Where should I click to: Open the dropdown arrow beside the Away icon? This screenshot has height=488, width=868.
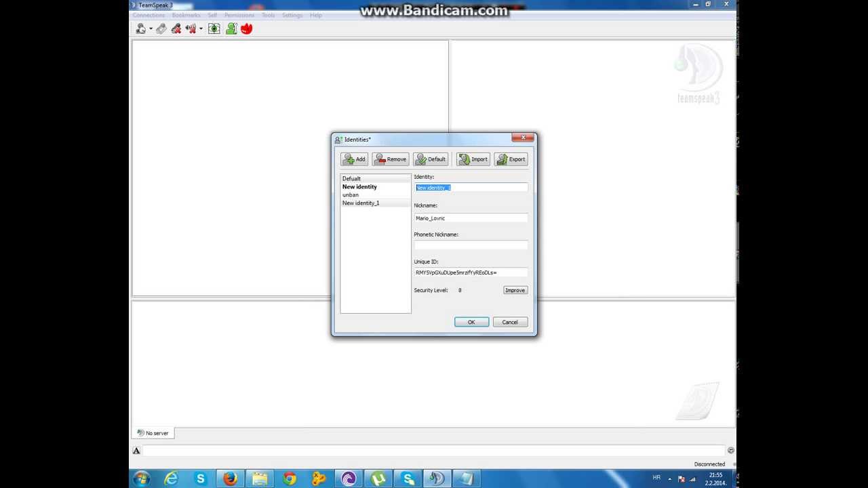(x=151, y=29)
